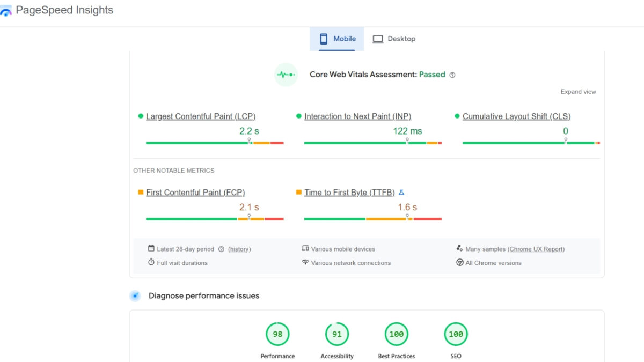This screenshot has width=644, height=362.
Task: Open the Chrome UX Report link
Action: point(536,249)
